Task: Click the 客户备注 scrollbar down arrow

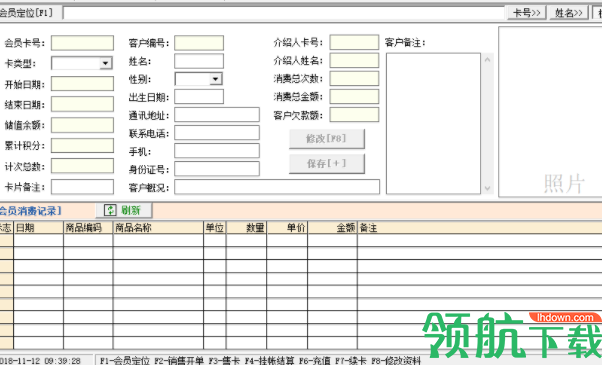Action: pos(488,188)
